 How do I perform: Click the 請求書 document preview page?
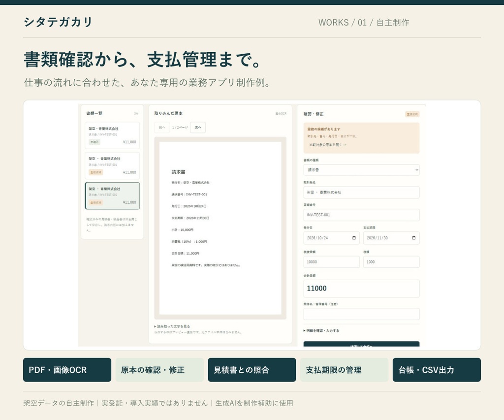220,228
